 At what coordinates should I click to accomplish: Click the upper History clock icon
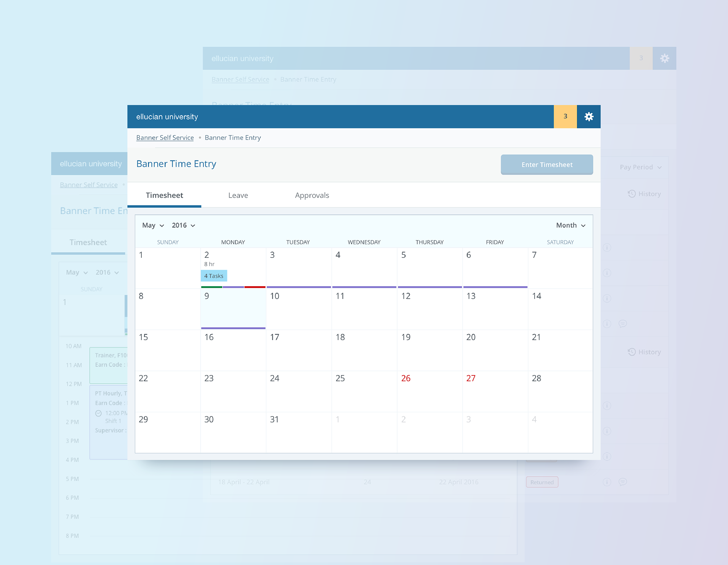pyautogui.click(x=631, y=194)
